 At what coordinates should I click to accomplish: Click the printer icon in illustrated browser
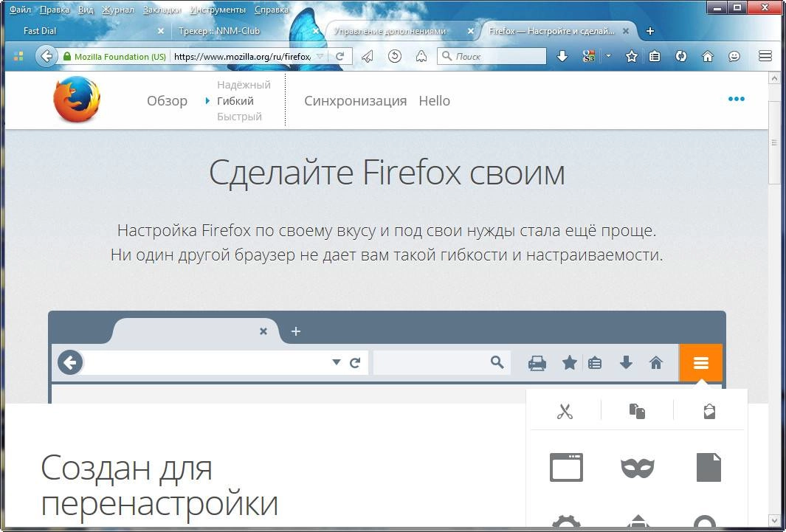537,363
